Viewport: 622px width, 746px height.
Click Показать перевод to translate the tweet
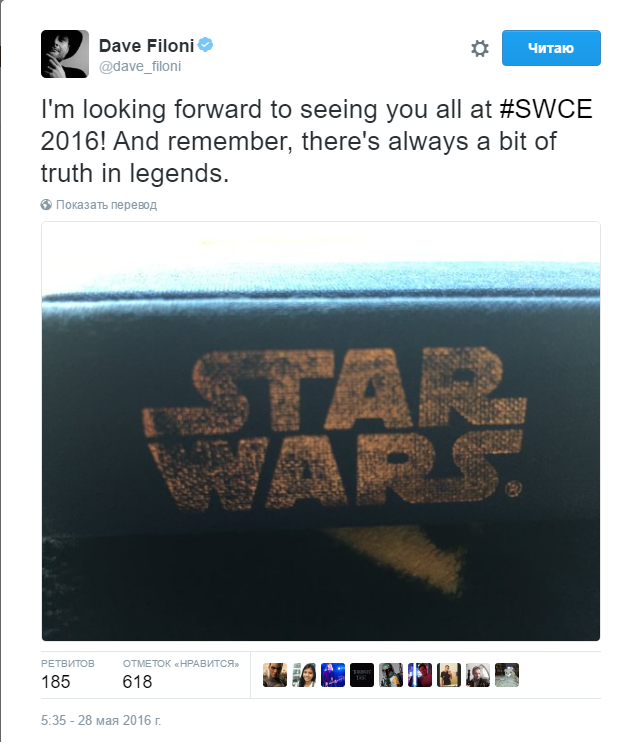107,205
